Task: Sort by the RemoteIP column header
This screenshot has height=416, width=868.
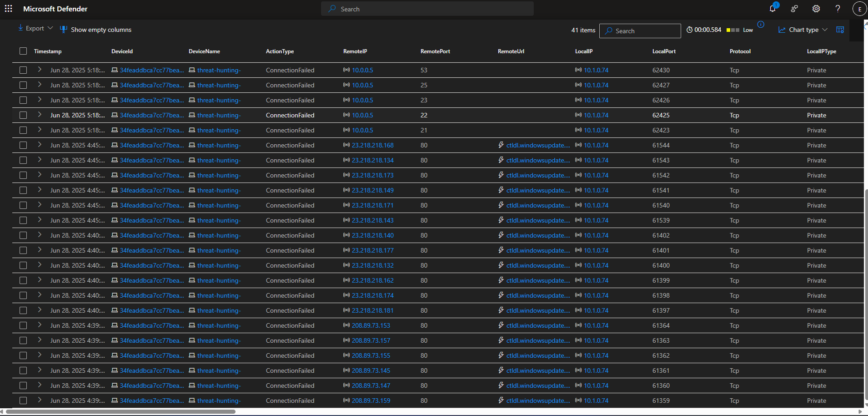Action: click(x=355, y=51)
